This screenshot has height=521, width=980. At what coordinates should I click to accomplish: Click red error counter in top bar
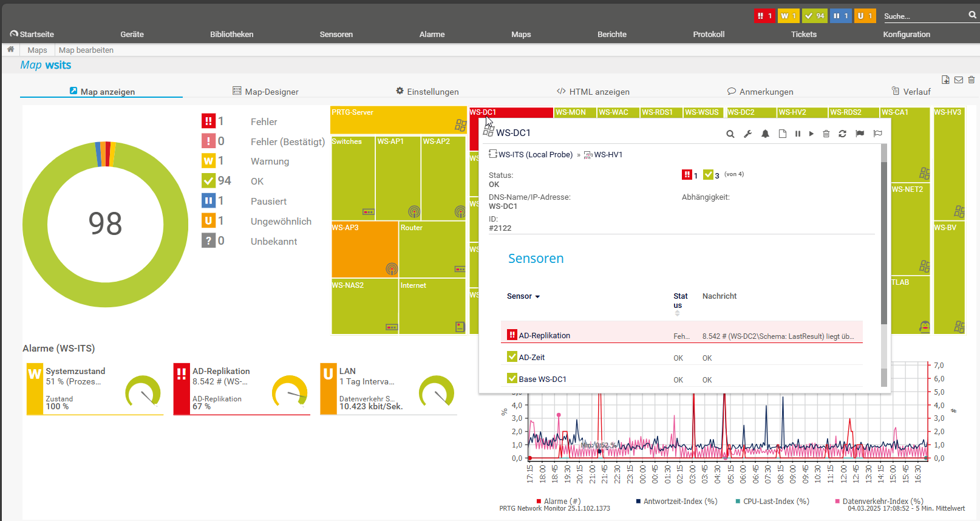coord(764,16)
